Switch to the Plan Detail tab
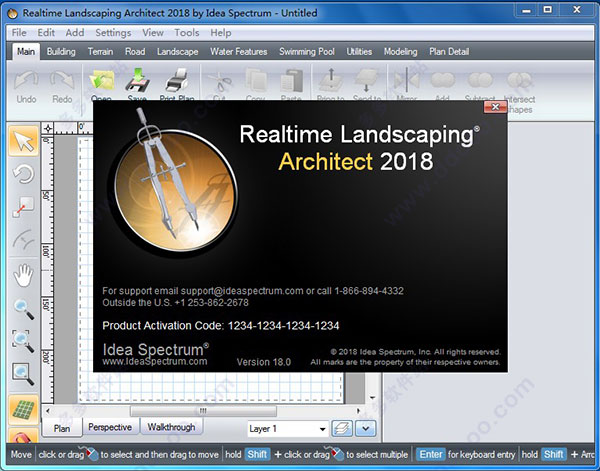Viewport: 600px width, 471px height. pos(449,52)
